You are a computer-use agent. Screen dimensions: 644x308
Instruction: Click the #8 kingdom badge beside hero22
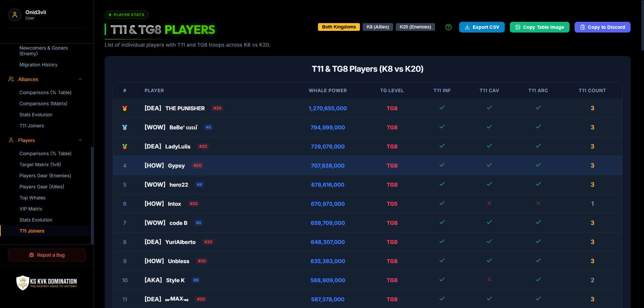pos(200,185)
